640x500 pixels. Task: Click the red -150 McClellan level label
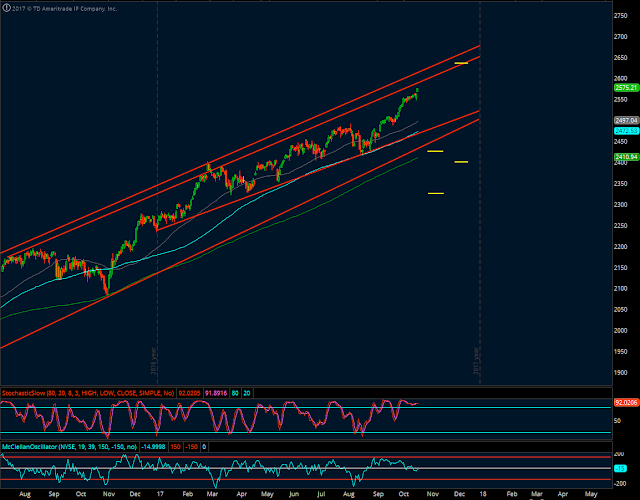tap(191, 447)
